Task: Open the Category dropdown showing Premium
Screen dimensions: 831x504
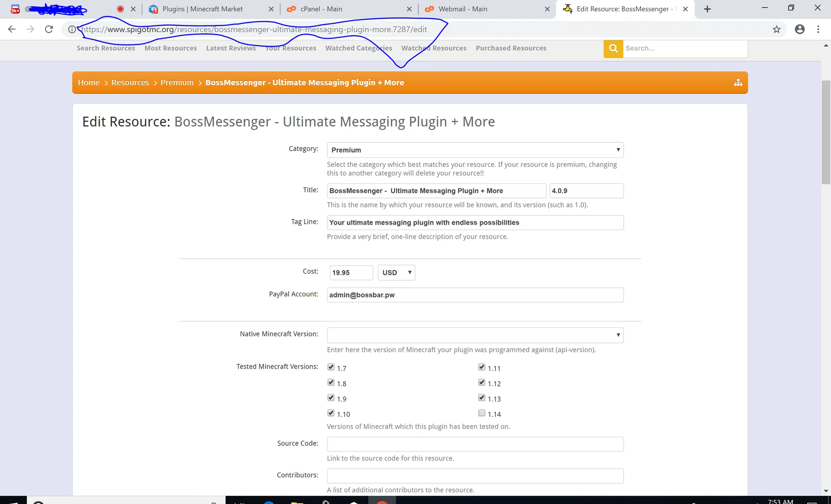Action: [475, 150]
